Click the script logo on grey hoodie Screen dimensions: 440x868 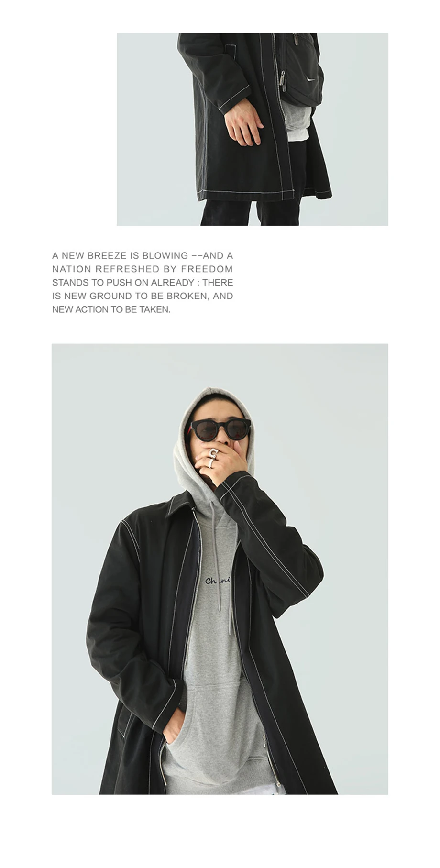[x=218, y=581]
